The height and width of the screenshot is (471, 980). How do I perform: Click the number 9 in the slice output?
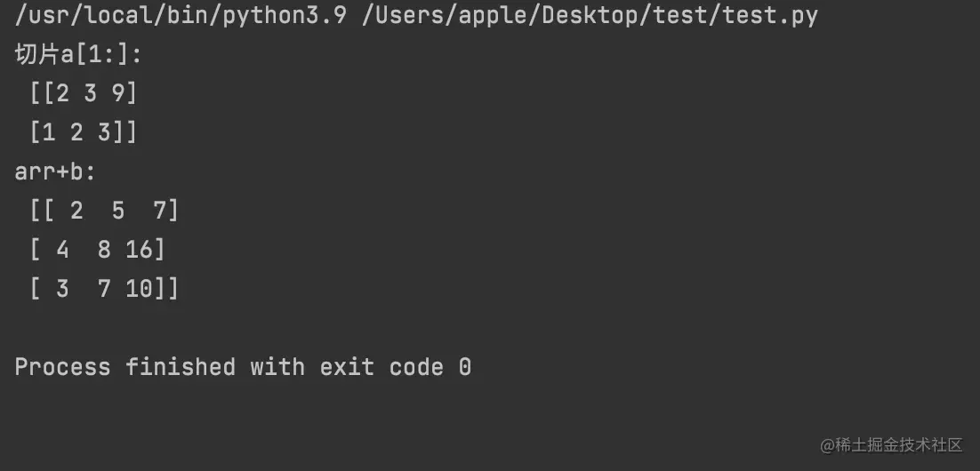click(119, 93)
